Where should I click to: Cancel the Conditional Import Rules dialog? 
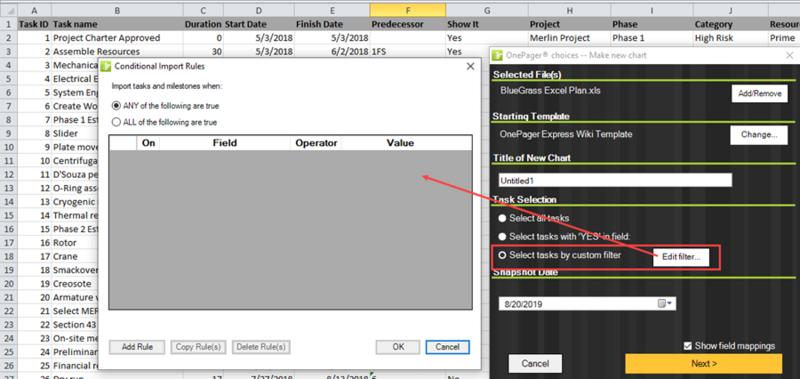[447, 347]
